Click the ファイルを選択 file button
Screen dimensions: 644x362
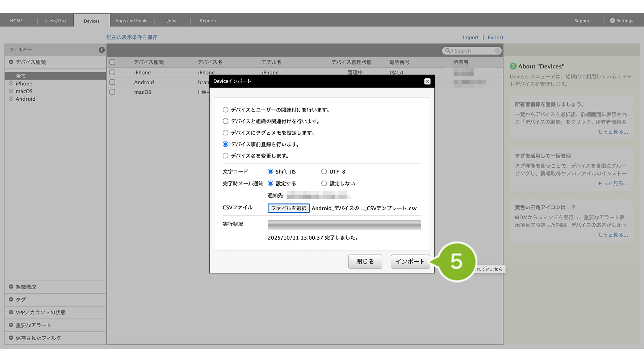point(289,208)
